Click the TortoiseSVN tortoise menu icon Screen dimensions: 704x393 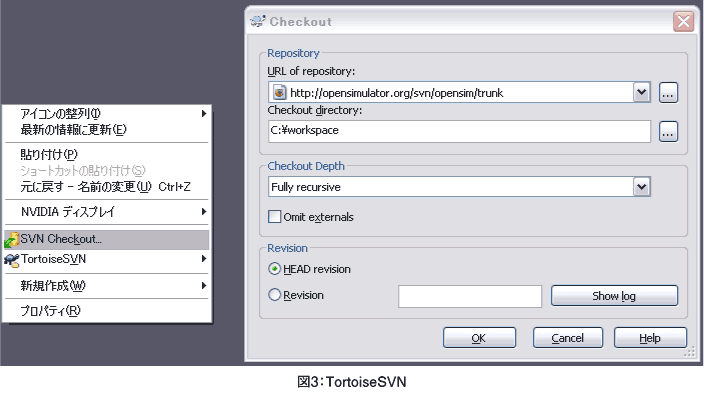click(x=12, y=260)
